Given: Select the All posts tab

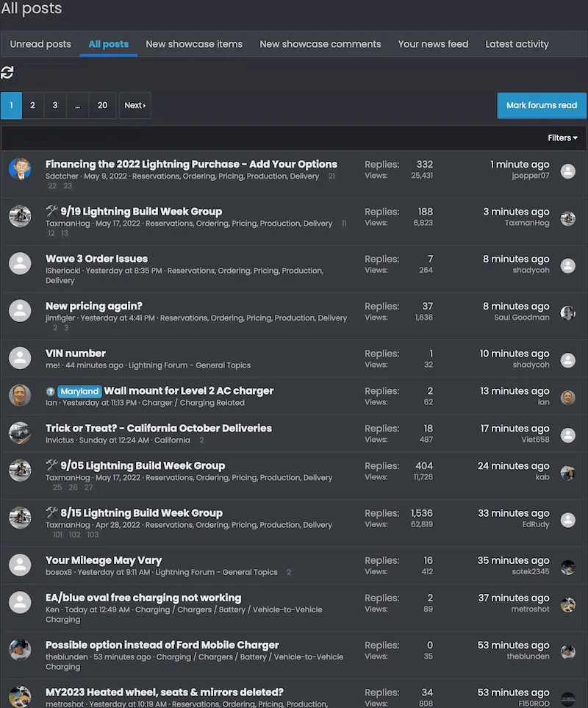Looking at the screenshot, I should (x=108, y=44).
